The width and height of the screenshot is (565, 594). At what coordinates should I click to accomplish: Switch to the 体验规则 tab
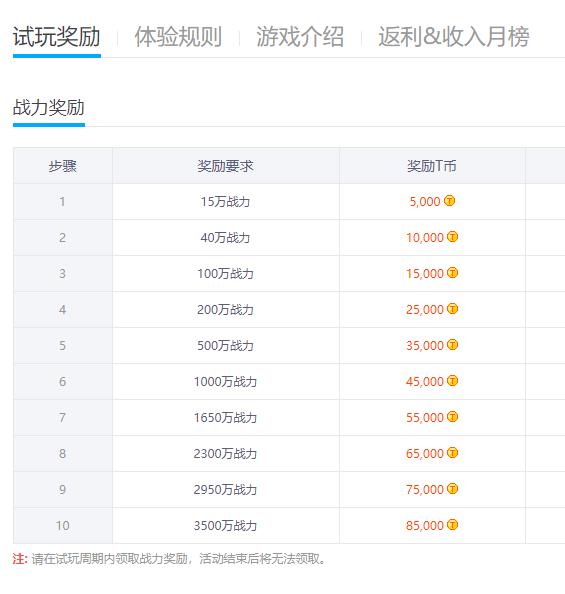click(x=178, y=37)
